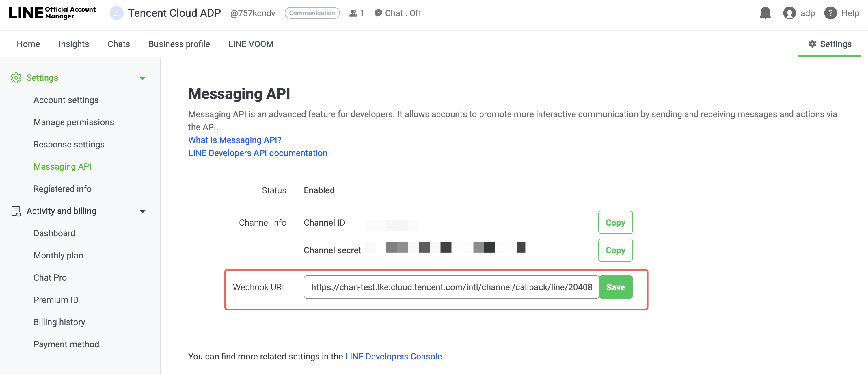Click the LINE Official Account Manager logo
The height and width of the screenshot is (375, 868).
coord(52,13)
